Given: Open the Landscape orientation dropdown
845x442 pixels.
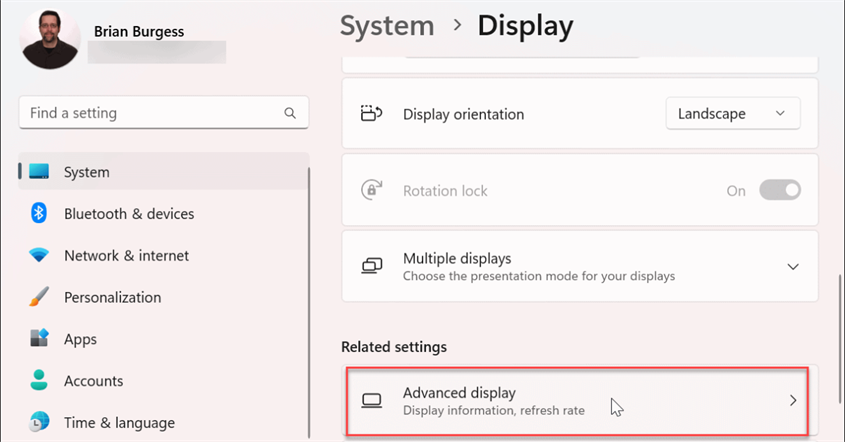Looking at the screenshot, I should 732,113.
